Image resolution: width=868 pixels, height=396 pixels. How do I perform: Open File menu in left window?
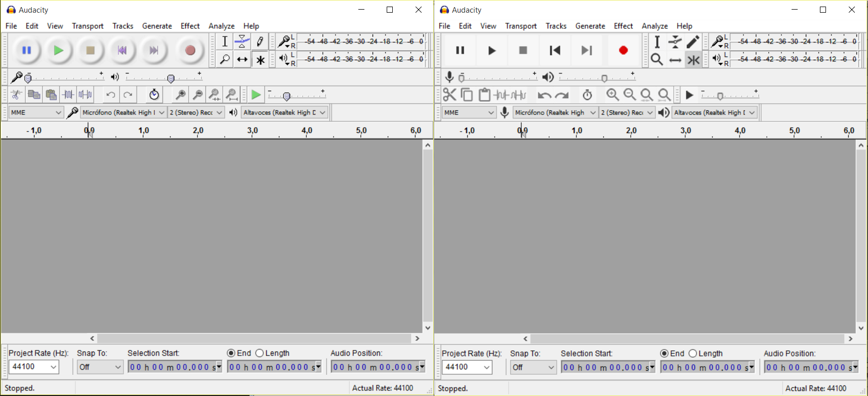pyautogui.click(x=11, y=26)
